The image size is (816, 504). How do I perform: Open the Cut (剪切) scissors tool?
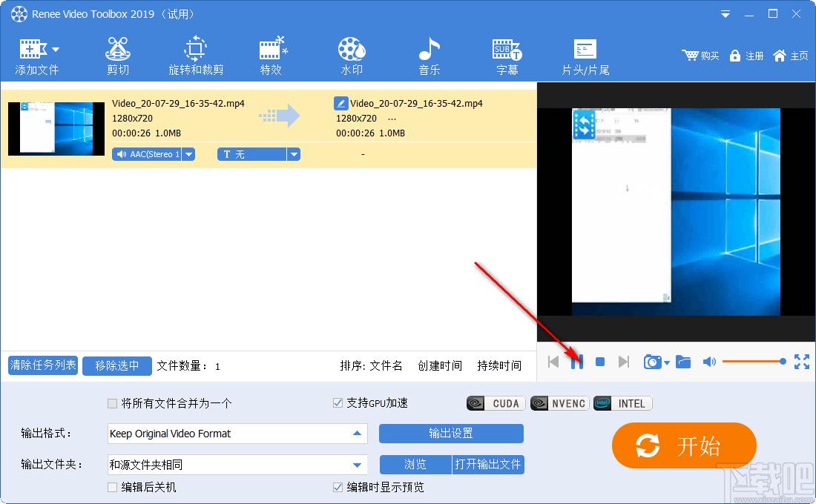[x=118, y=56]
